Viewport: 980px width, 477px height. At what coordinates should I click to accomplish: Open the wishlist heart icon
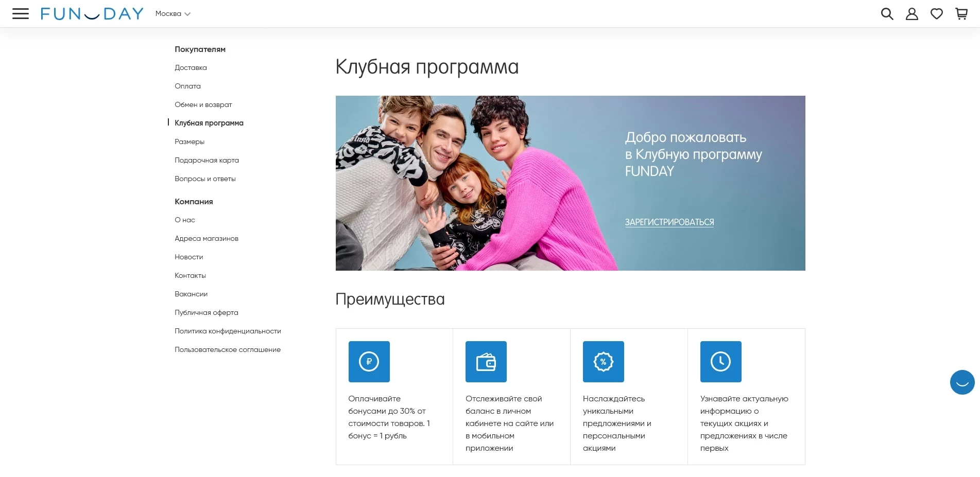coord(937,14)
